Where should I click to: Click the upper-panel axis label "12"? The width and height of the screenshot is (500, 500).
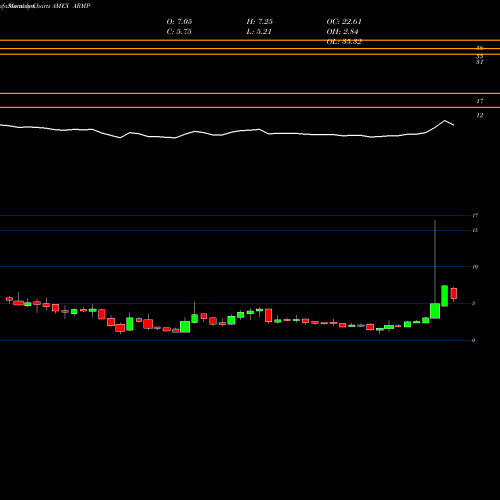coord(480,115)
